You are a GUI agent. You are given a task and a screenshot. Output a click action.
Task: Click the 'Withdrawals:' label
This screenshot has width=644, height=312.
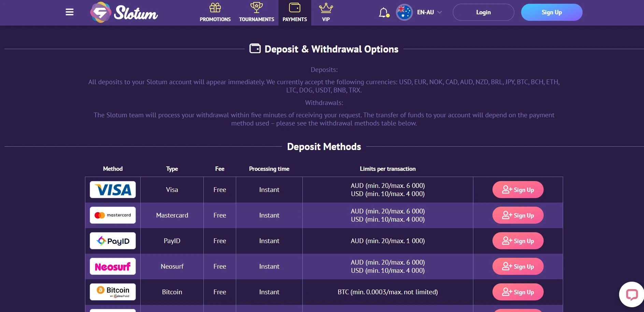coord(324,103)
